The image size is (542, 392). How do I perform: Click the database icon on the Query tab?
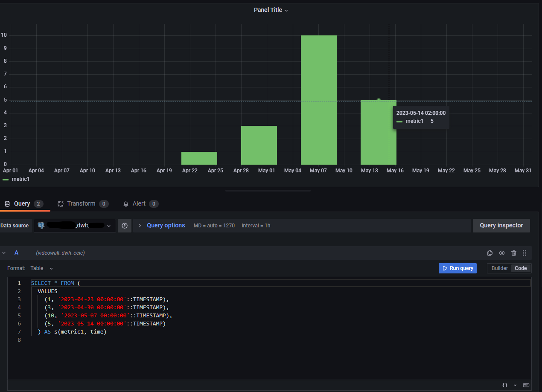tap(7, 203)
